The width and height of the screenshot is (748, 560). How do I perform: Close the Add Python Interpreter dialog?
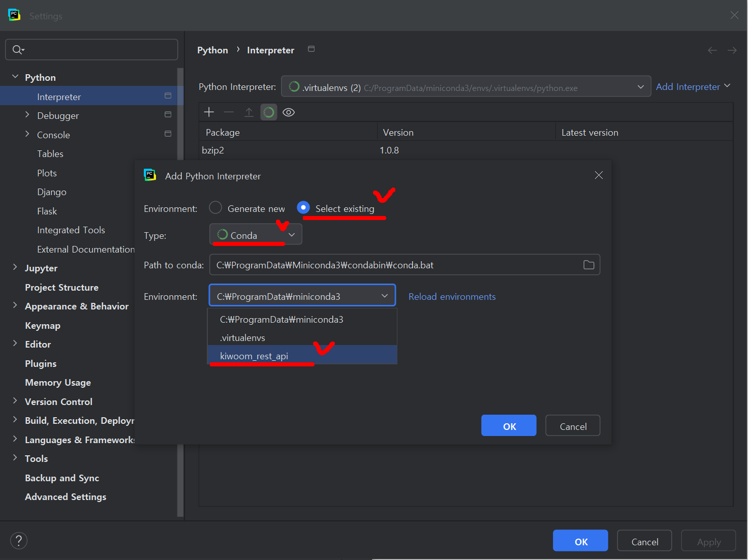coord(599,175)
